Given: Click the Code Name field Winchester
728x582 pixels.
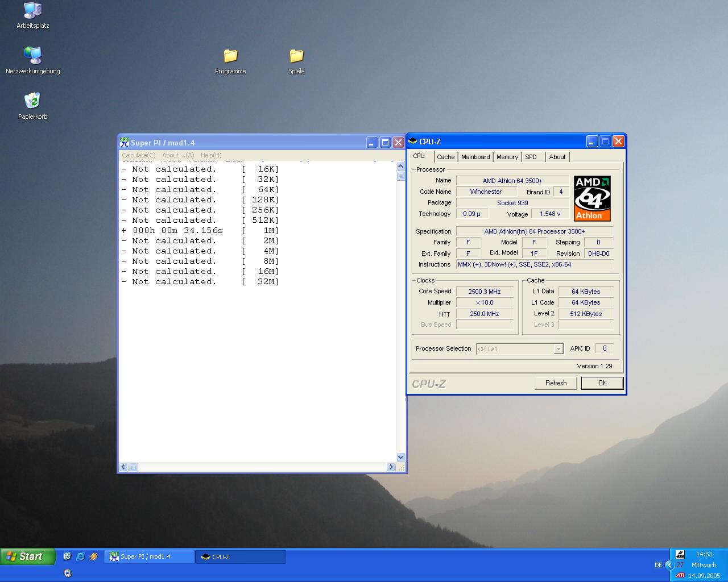Looking at the screenshot, I should tap(486, 192).
